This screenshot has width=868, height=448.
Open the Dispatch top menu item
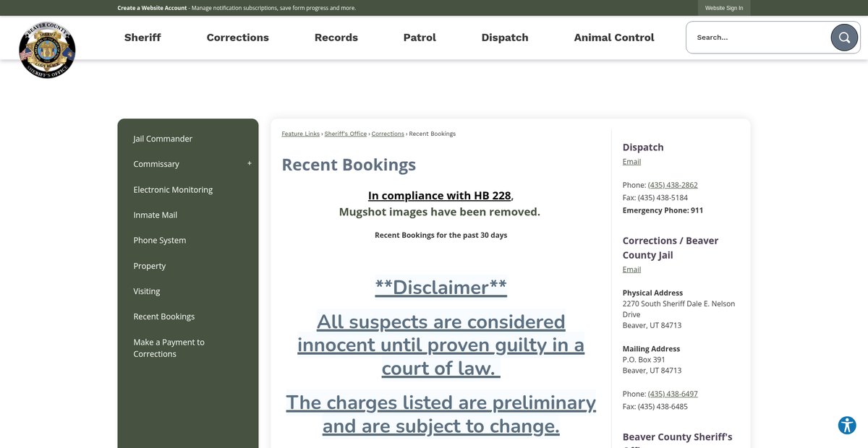(504, 38)
